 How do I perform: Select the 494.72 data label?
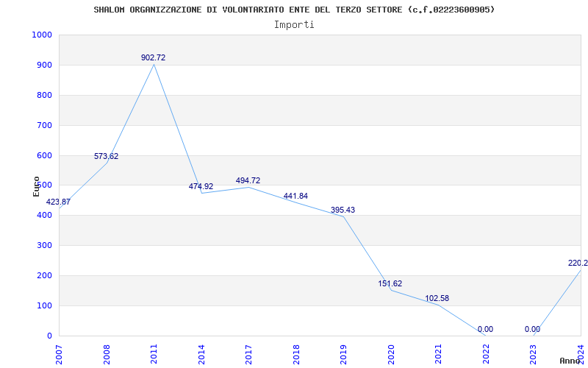[x=248, y=180]
